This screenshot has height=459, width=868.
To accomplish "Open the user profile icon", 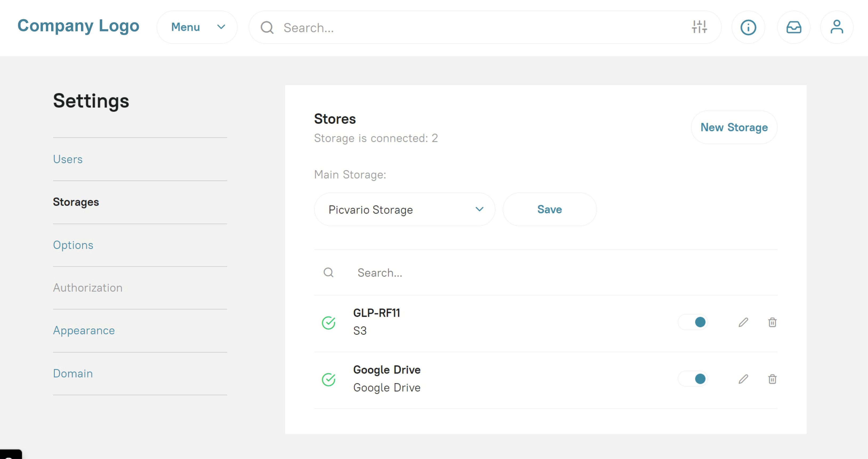I will tap(836, 27).
